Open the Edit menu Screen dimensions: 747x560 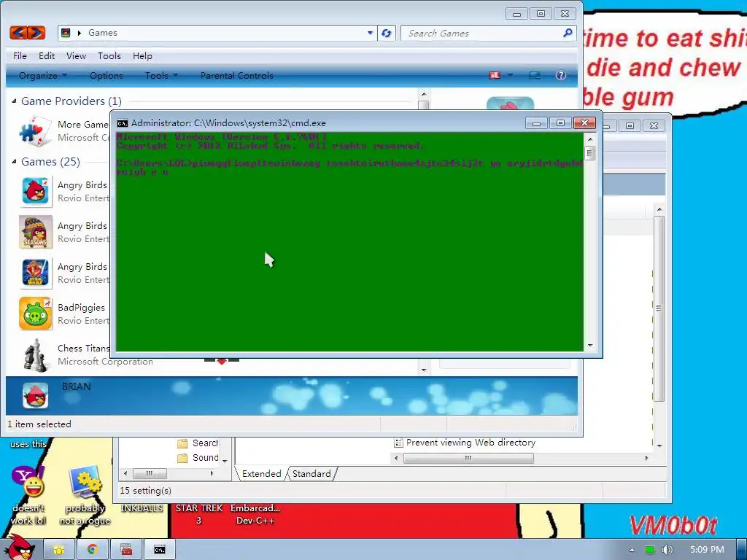47,55
